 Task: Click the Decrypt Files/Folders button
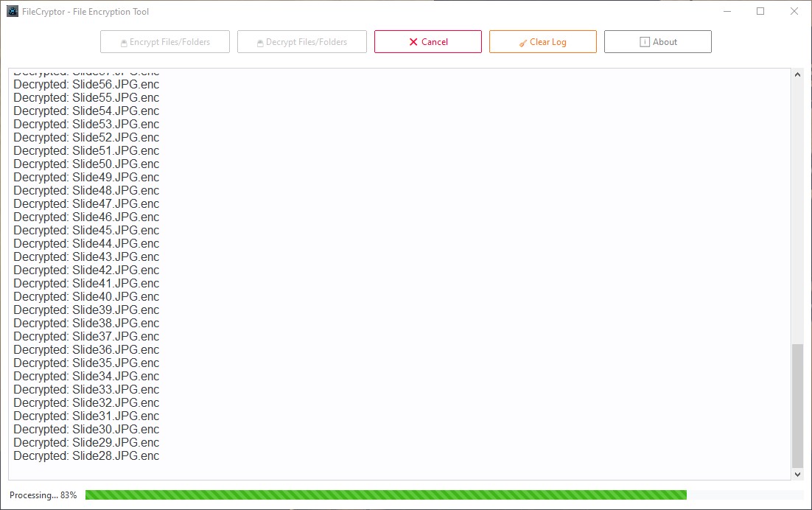click(x=302, y=42)
